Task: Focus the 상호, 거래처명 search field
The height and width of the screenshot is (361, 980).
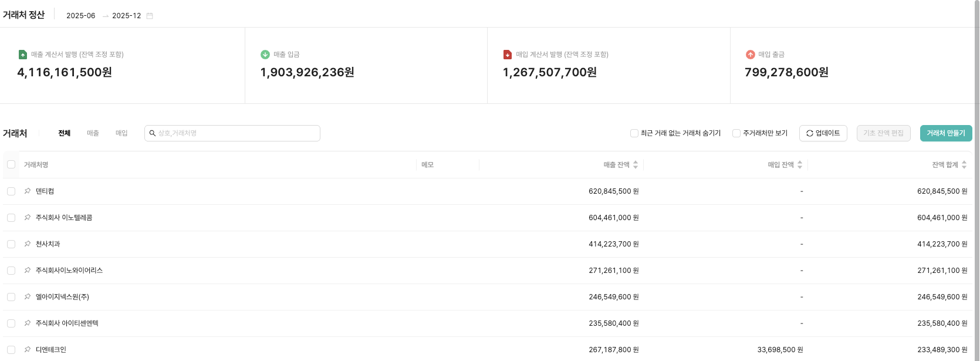Action: [235, 133]
